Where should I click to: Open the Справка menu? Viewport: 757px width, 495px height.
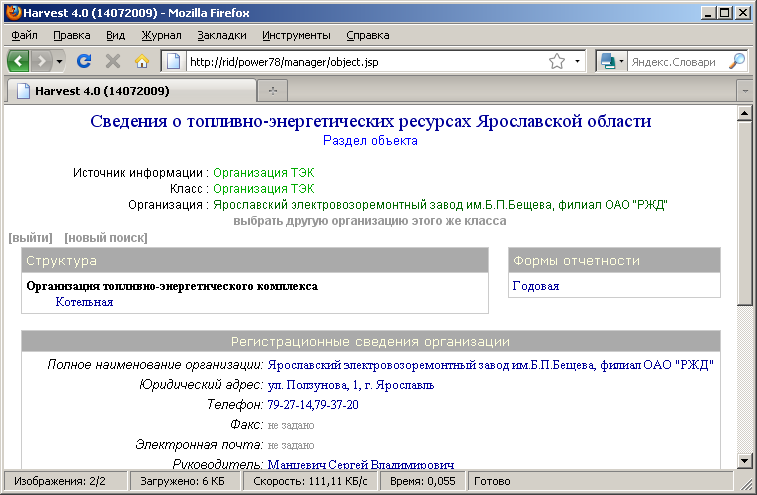point(367,35)
